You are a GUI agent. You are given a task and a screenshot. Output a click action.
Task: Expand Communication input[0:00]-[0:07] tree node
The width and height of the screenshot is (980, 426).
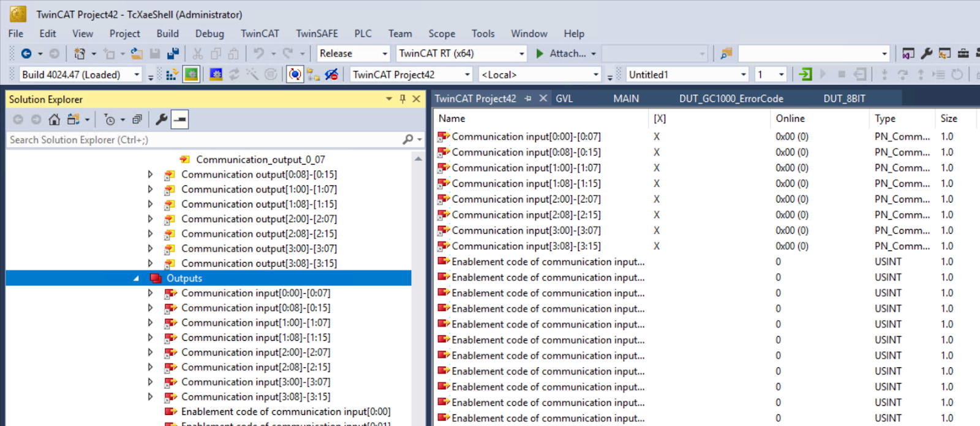(150, 293)
